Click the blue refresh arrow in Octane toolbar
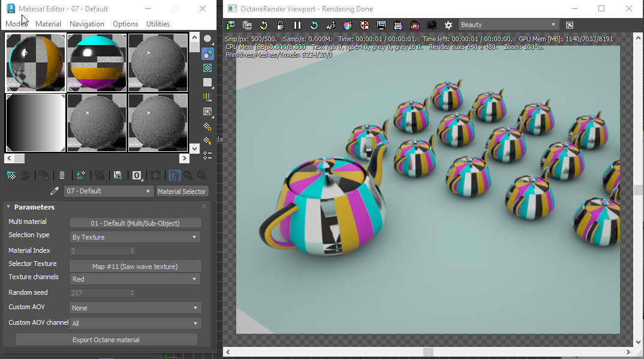This screenshot has width=644, height=359. 314,25
